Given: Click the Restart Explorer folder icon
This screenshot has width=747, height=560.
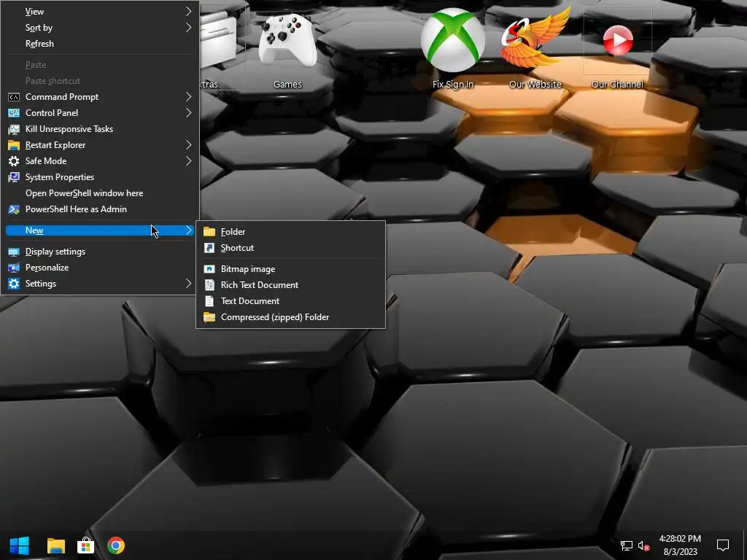Looking at the screenshot, I should 14,145.
